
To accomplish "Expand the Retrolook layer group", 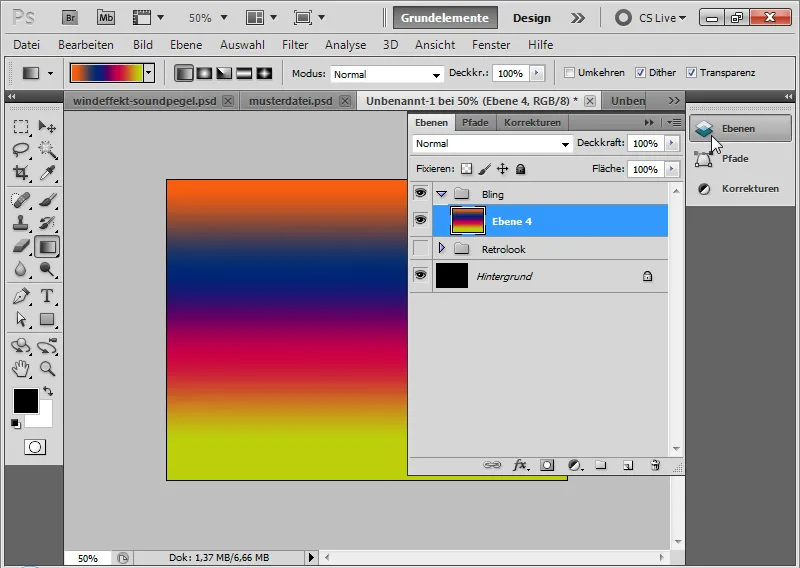I will point(442,248).
